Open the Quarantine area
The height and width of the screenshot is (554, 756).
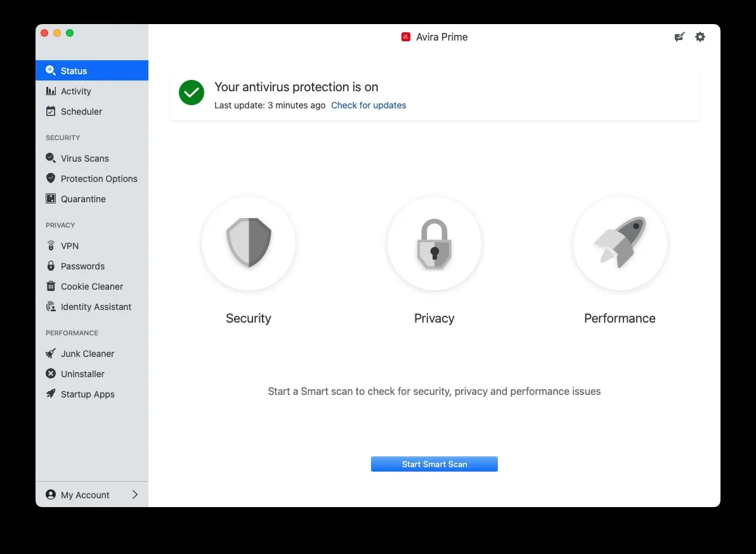(83, 198)
